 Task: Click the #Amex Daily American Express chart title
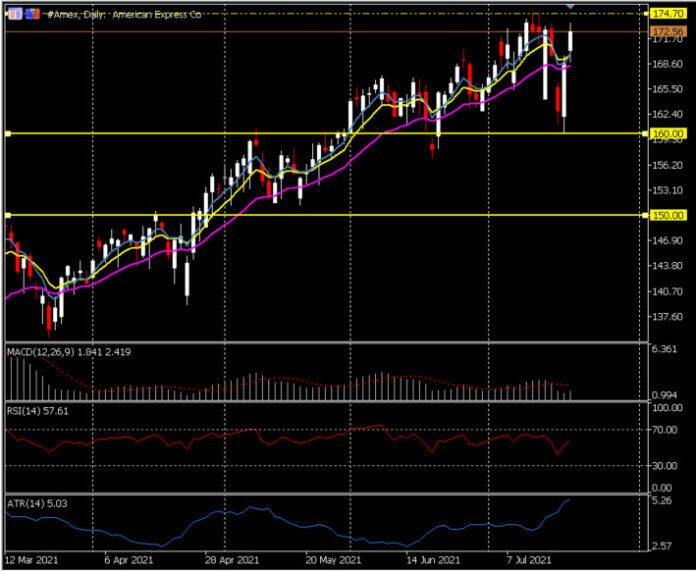(x=124, y=14)
